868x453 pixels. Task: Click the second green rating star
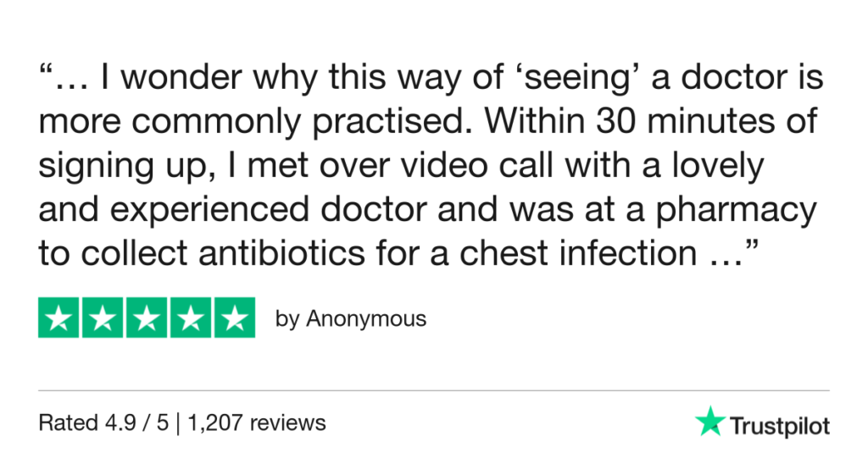click(x=103, y=318)
